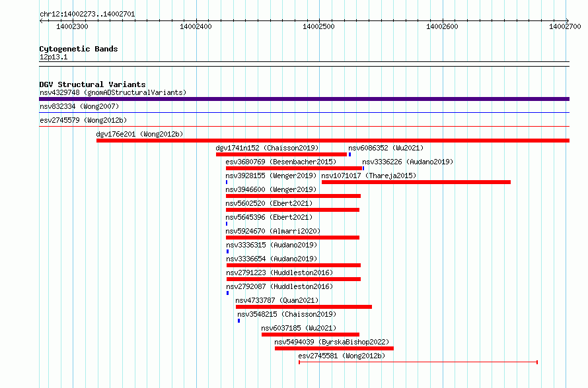Select the 12p13.1 band label

click(54, 57)
